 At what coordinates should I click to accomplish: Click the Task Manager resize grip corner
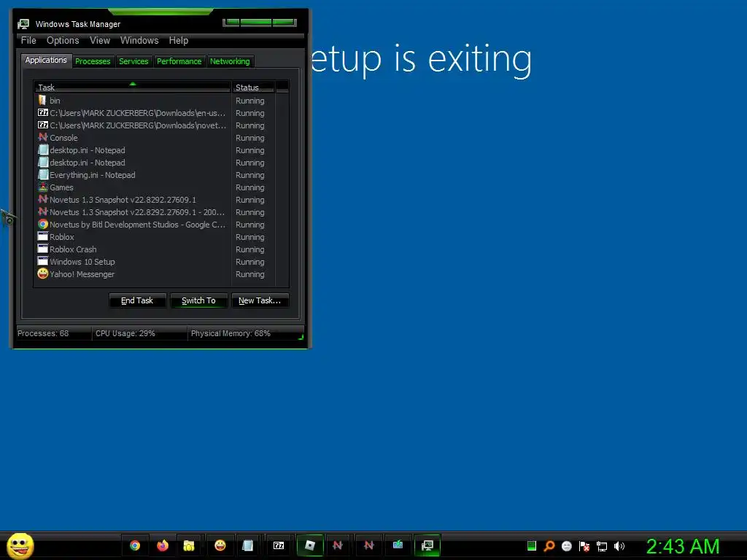click(301, 337)
